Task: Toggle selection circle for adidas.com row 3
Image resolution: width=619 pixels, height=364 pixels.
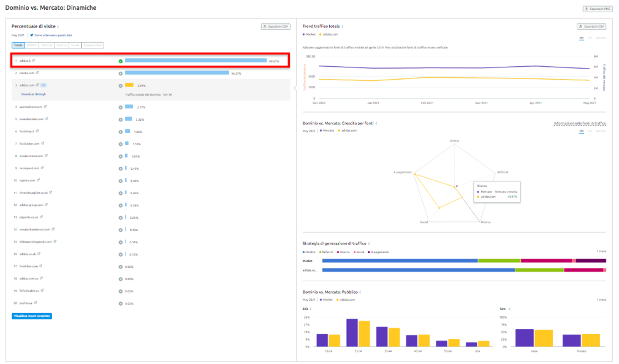Action: tap(120, 86)
